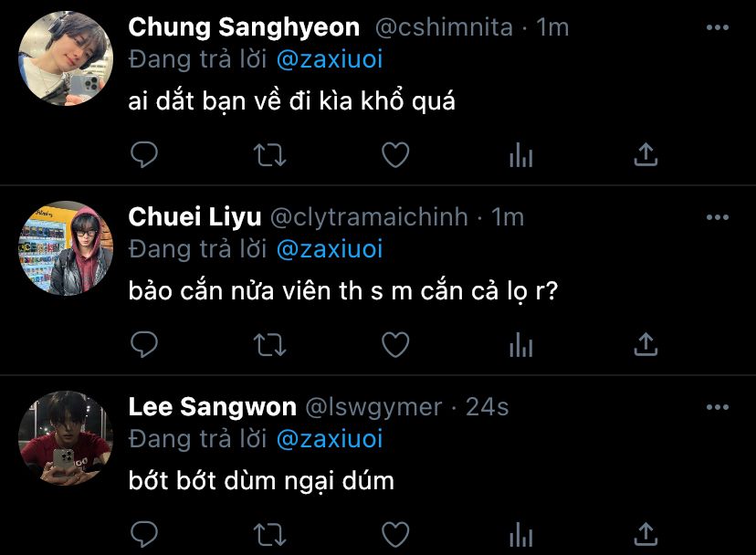The width and height of the screenshot is (756, 555).
Task: Reply to Chung Sanghyeon's tweet
Action: click(x=144, y=155)
